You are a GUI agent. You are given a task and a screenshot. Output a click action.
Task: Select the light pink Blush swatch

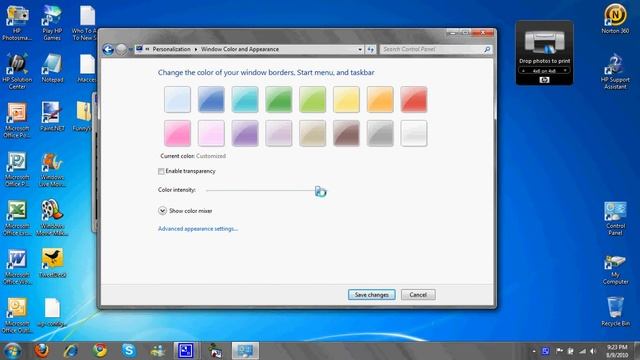pyautogui.click(x=211, y=133)
